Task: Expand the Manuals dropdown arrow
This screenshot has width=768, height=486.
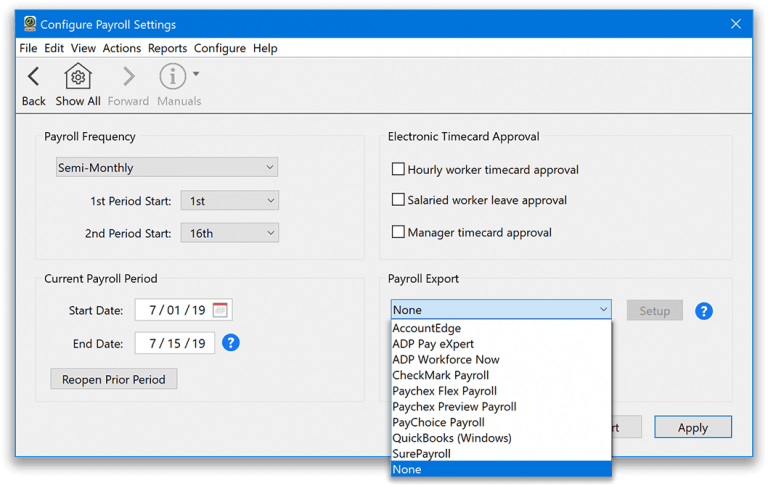Action: 196,74
